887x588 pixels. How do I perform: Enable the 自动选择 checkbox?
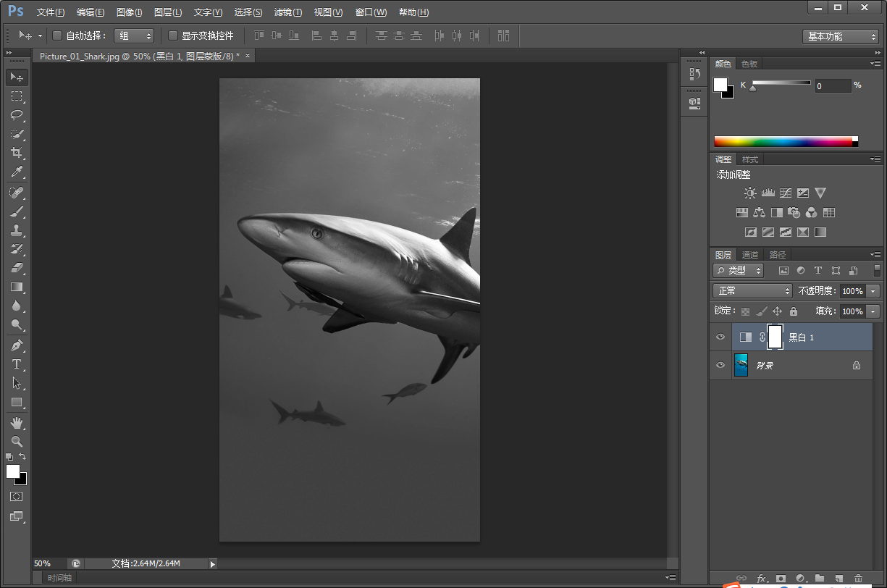click(x=57, y=35)
